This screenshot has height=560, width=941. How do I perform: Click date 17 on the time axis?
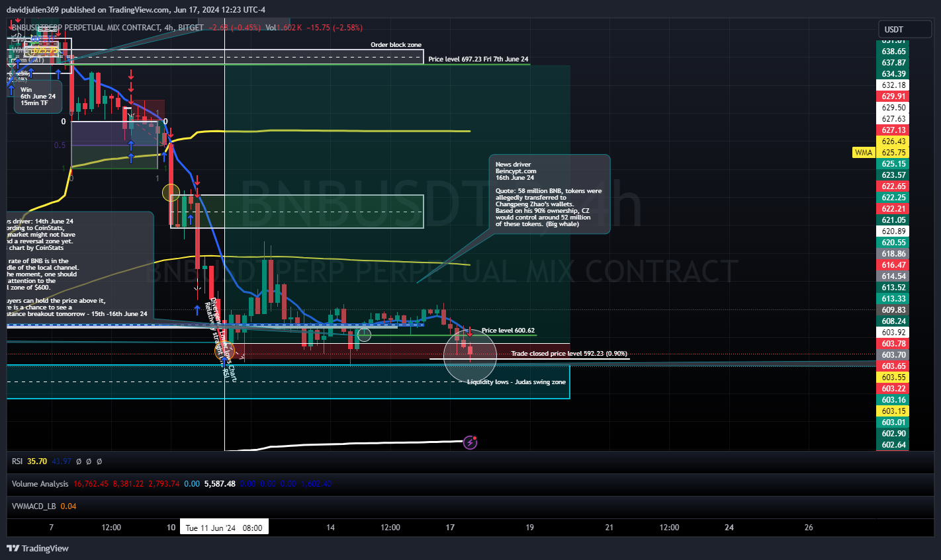[450, 528]
